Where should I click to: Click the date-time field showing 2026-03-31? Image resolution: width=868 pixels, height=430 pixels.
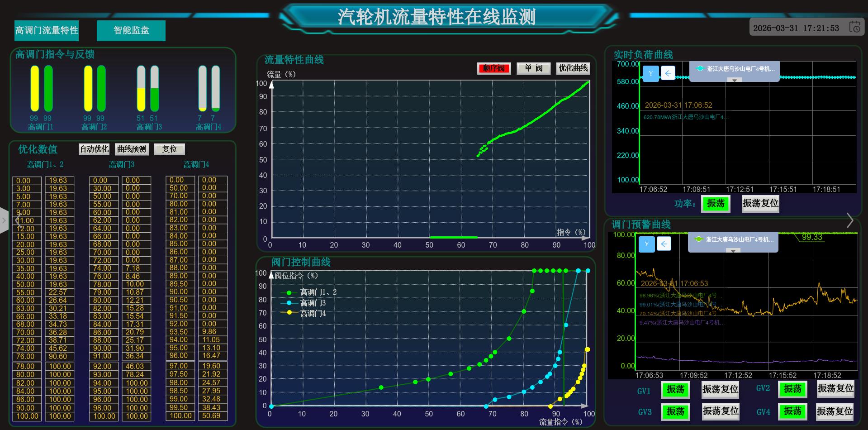pos(796,28)
